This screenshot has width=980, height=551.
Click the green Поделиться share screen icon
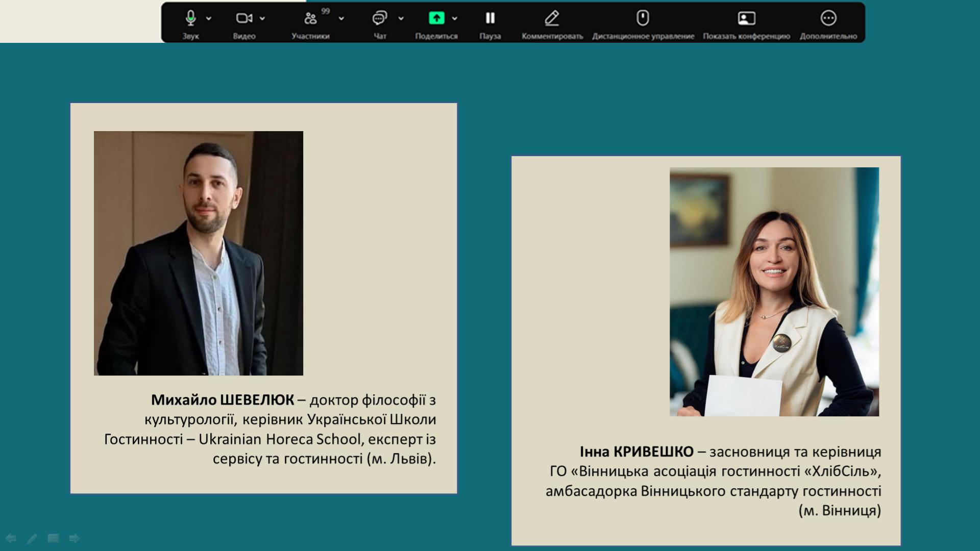click(436, 18)
